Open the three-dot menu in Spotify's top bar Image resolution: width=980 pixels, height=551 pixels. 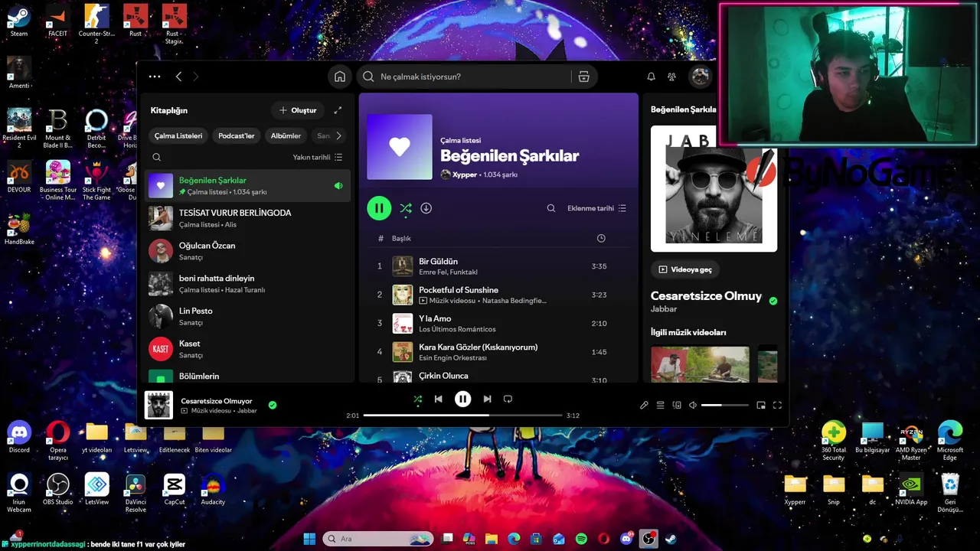pyautogui.click(x=155, y=77)
